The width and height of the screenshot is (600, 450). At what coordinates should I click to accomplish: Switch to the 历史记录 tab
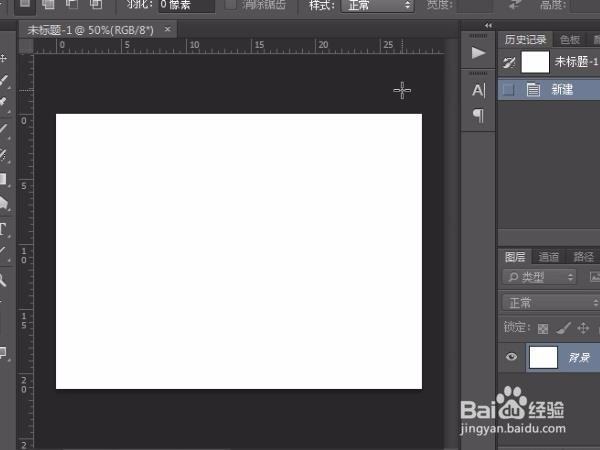(x=525, y=39)
